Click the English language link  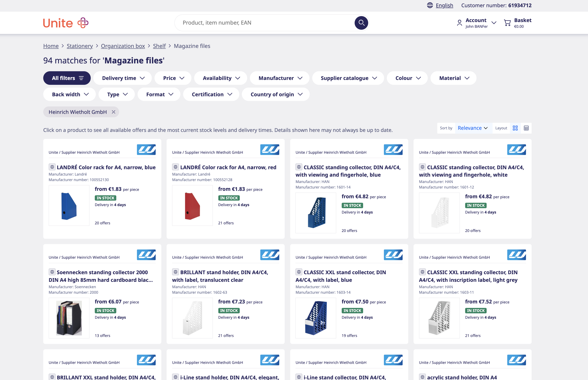pyautogui.click(x=444, y=5)
